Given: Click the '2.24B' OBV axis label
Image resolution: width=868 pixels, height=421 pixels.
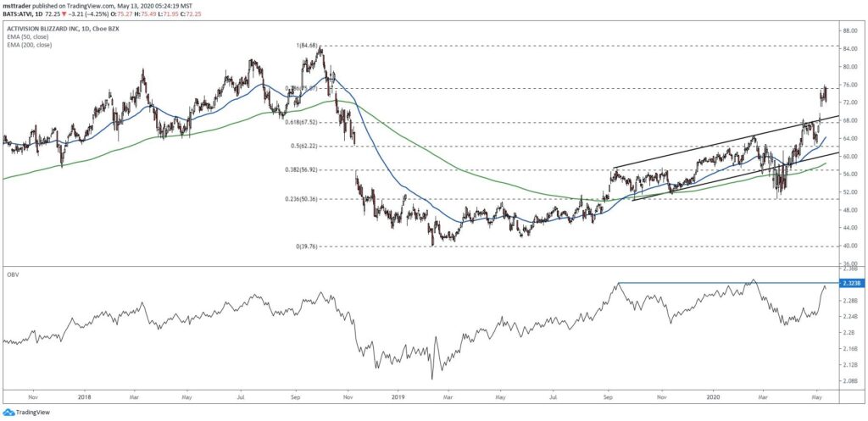Looking at the screenshot, I should [x=849, y=317].
